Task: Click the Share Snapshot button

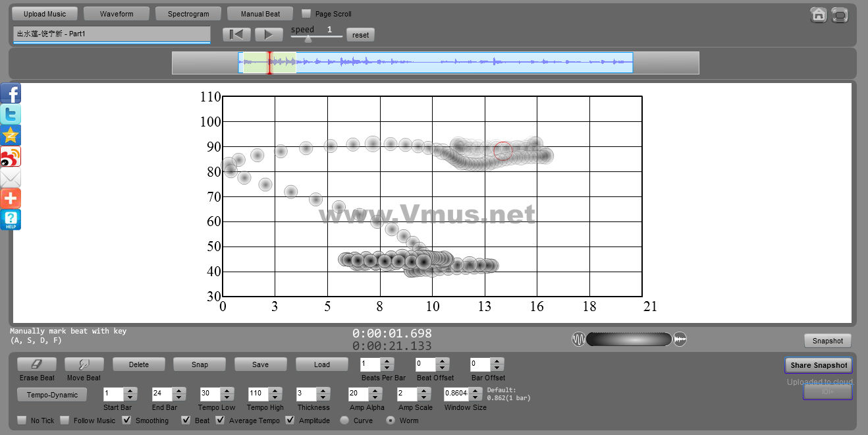Action: tap(819, 365)
